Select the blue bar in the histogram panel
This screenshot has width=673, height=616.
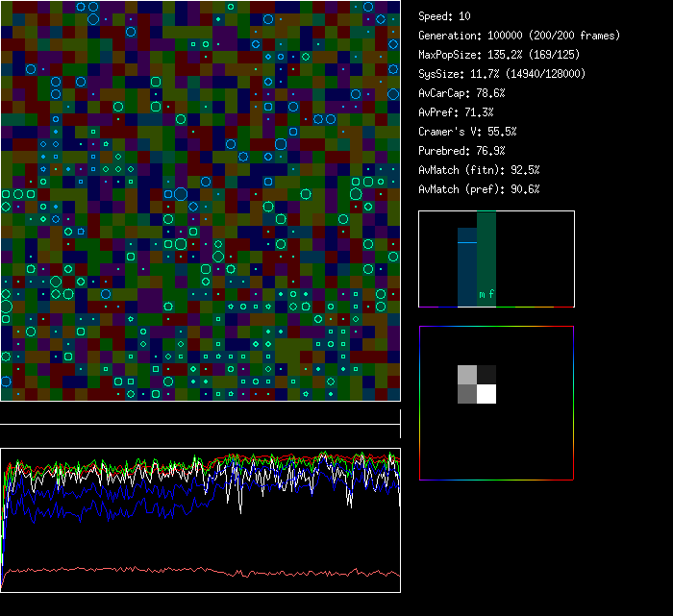[x=466, y=274]
